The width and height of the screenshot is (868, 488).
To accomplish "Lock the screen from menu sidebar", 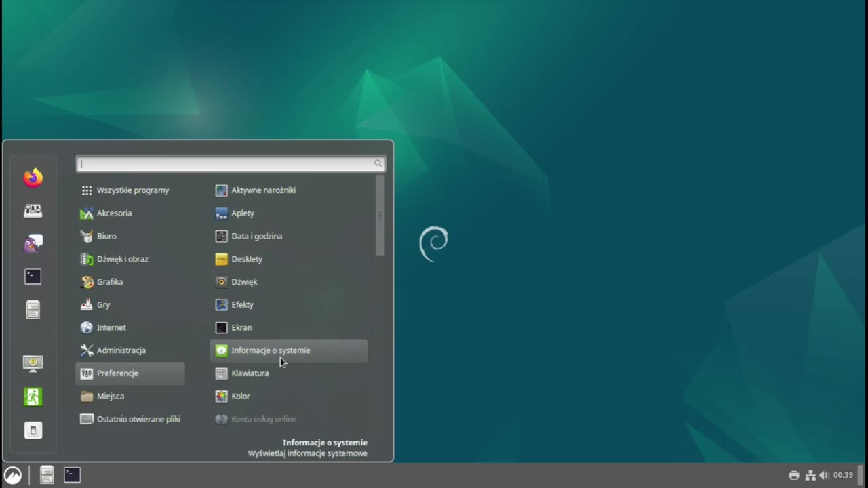I will coord(33,363).
